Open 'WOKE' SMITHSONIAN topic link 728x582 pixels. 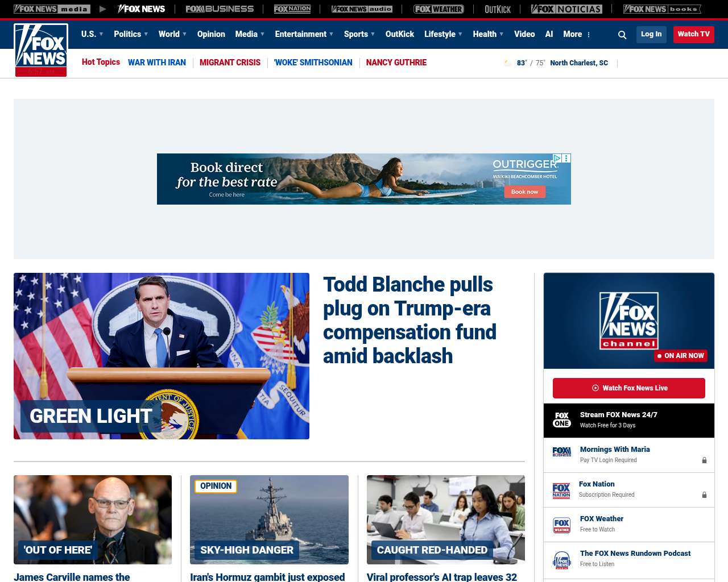(x=313, y=63)
